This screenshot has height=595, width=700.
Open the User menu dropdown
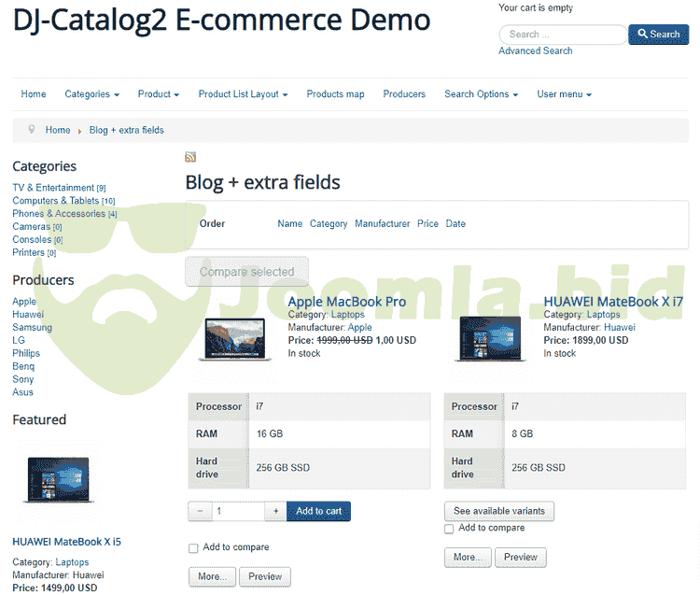click(x=564, y=94)
